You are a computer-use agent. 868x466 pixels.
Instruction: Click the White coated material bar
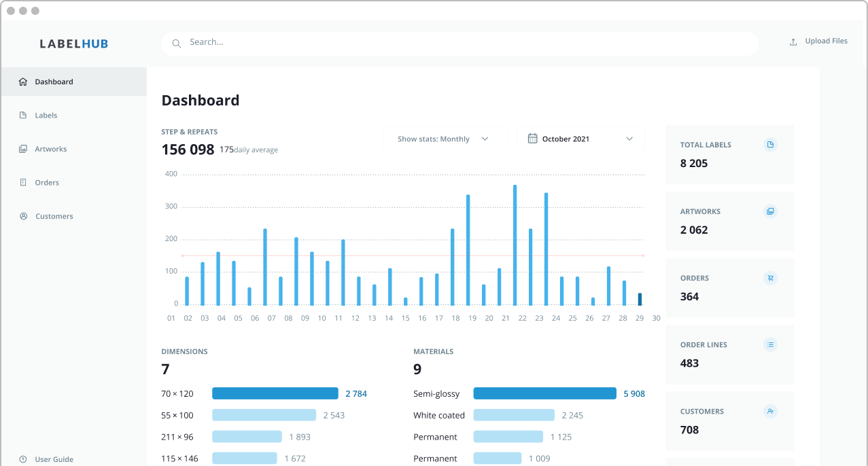click(x=514, y=415)
